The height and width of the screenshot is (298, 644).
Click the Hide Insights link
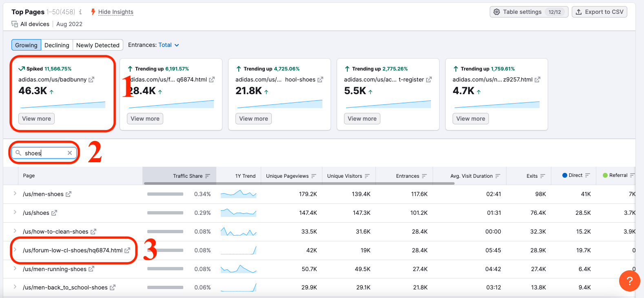pyautogui.click(x=116, y=12)
